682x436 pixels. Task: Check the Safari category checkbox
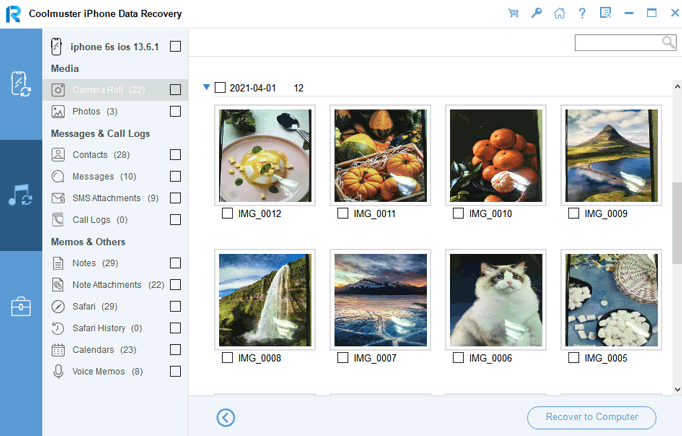point(175,306)
